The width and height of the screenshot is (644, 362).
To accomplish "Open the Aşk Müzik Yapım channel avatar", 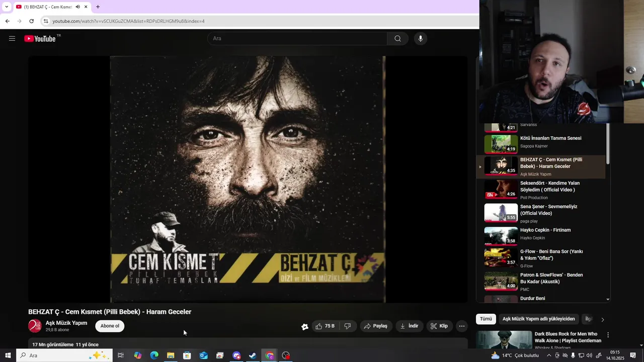I will (x=35, y=326).
